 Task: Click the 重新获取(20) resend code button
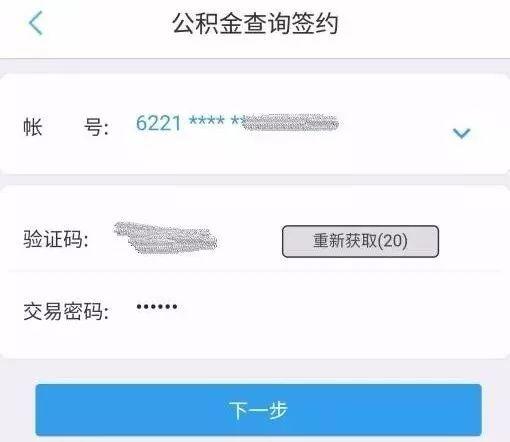coord(360,241)
